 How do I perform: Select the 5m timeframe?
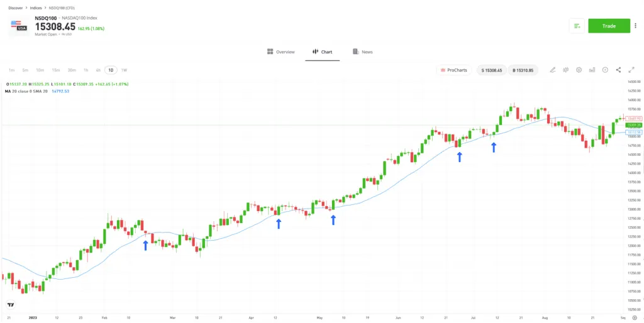coord(25,70)
